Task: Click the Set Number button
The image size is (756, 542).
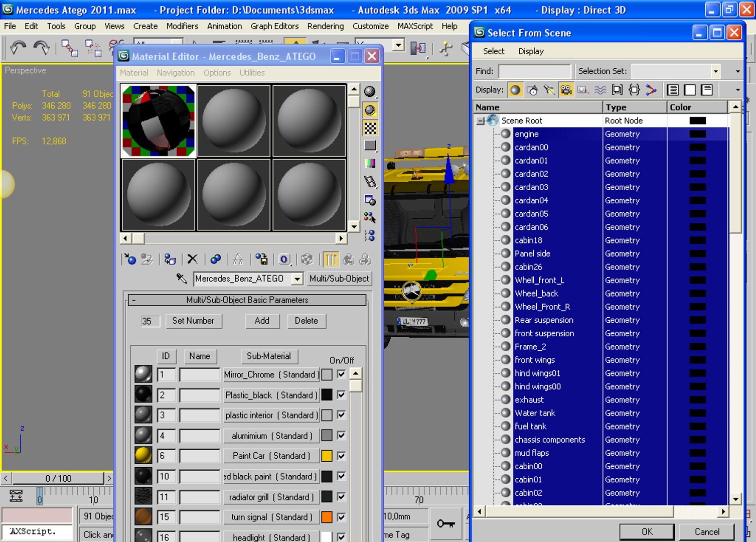Action: click(x=194, y=321)
